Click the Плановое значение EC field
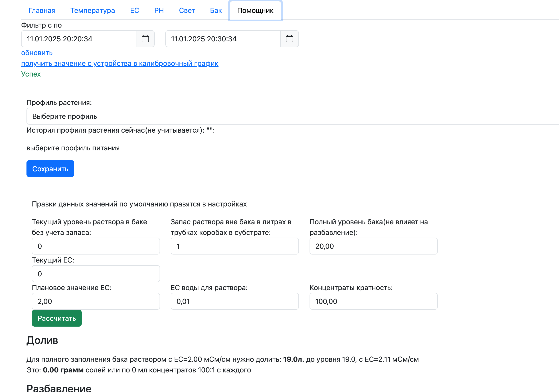This screenshot has height=392, width=559. [x=96, y=301]
